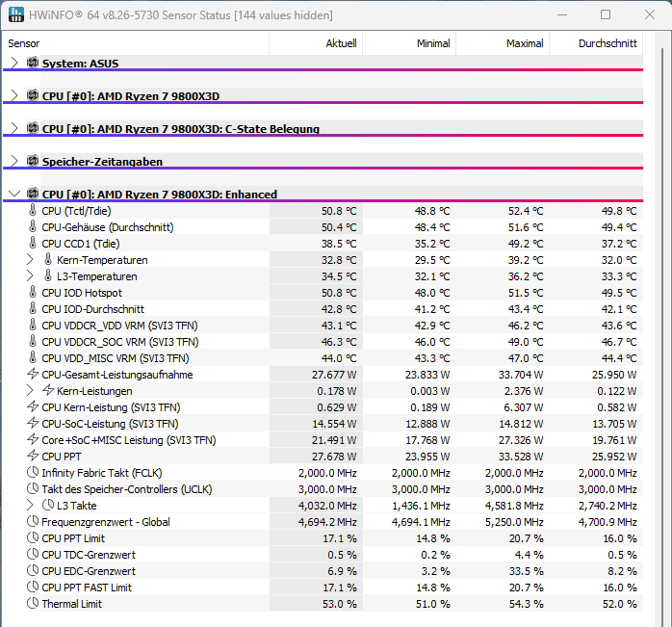Expand the C-State Belegung sensor group
672x627 pixels.
13,128
